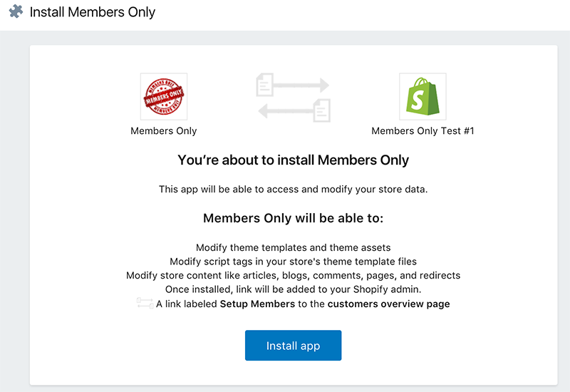Click the Install app button
This screenshot has width=570, height=392.
[x=293, y=346]
